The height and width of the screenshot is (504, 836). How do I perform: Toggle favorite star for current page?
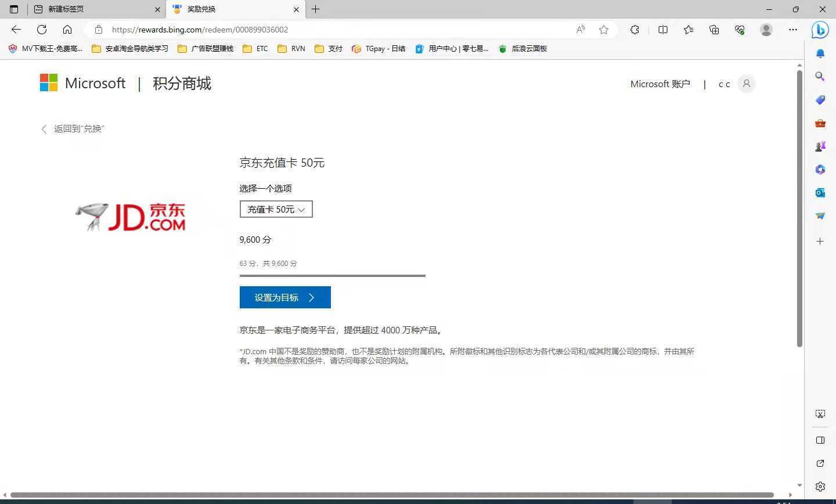(604, 30)
